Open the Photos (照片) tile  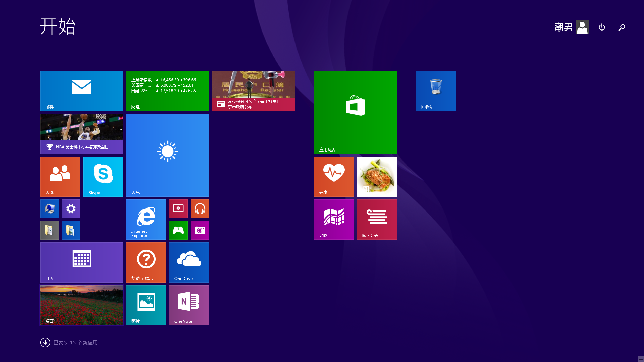pyautogui.click(x=146, y=305)
